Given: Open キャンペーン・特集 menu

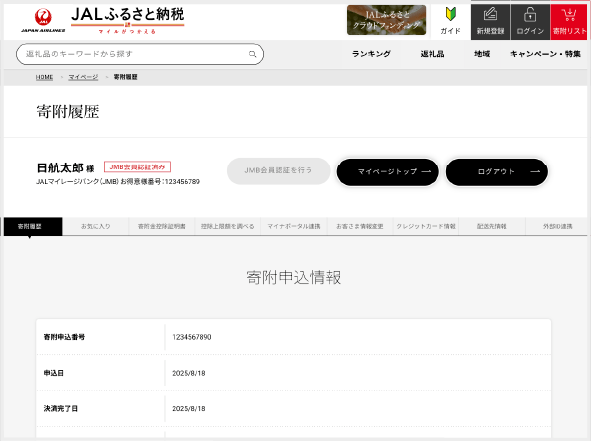Looking at the screenshot, I should tap(545, 54).
